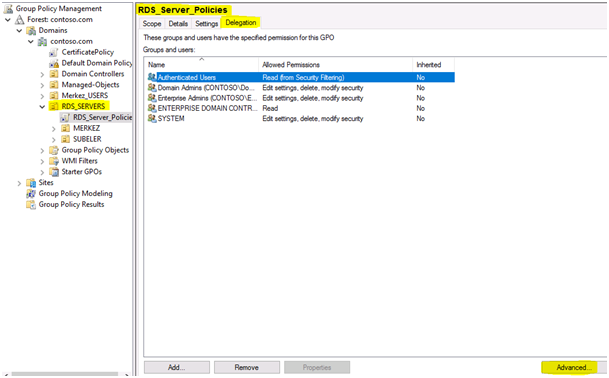Click the Sites folder icon
This screenshot has width=609, height=378.
point(31,183)
